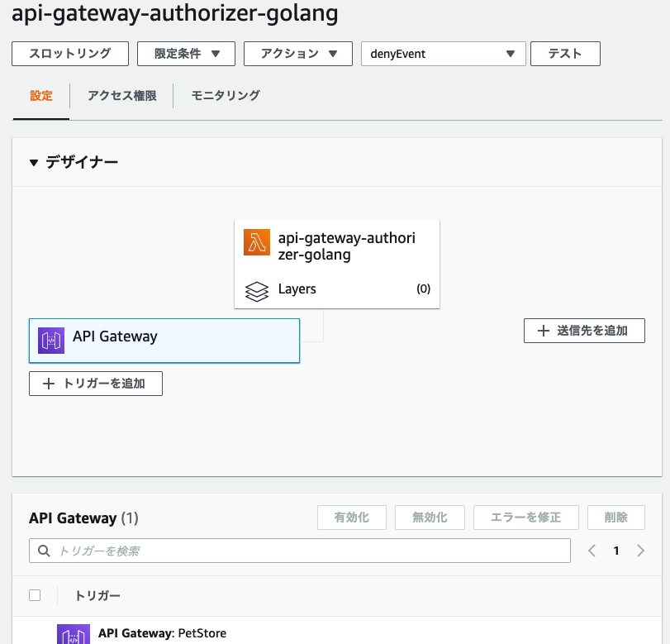Click the Layers stack icon
This screenshot has height=644, width=670.
(257, 291)
